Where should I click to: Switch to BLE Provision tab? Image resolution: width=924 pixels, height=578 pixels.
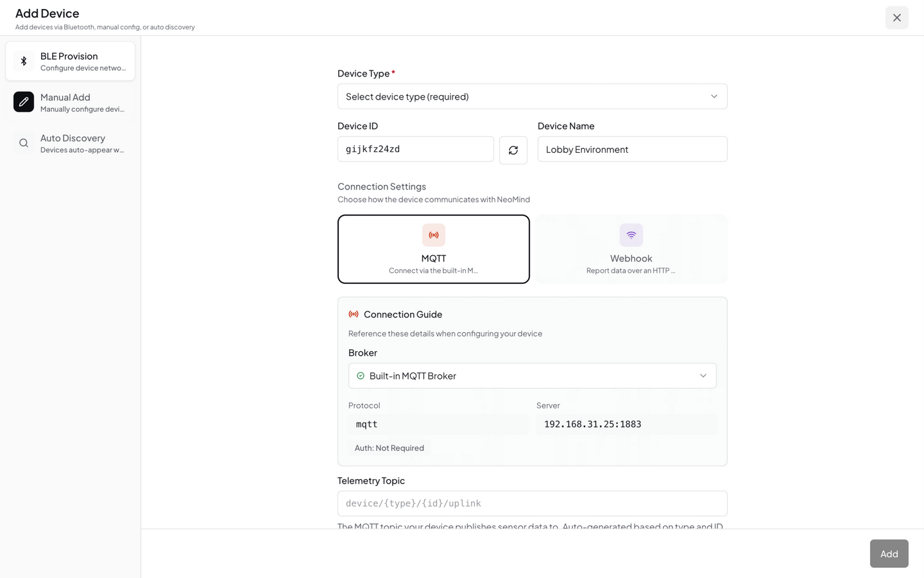71,61
